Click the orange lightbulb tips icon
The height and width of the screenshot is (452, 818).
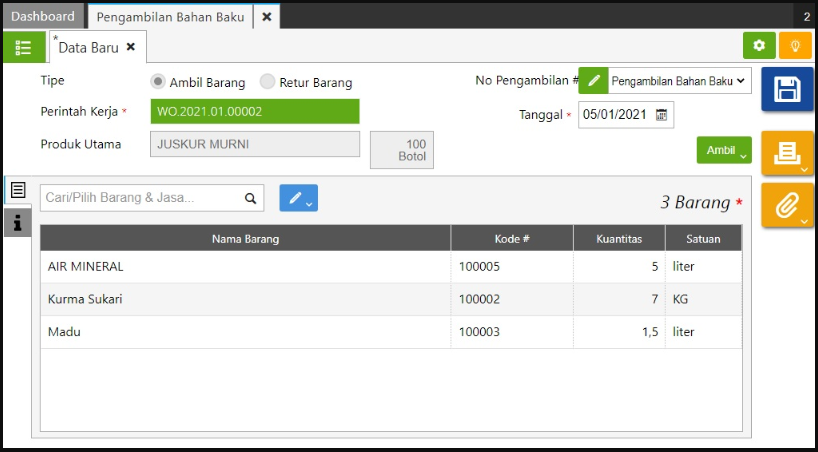click(795, 46)
